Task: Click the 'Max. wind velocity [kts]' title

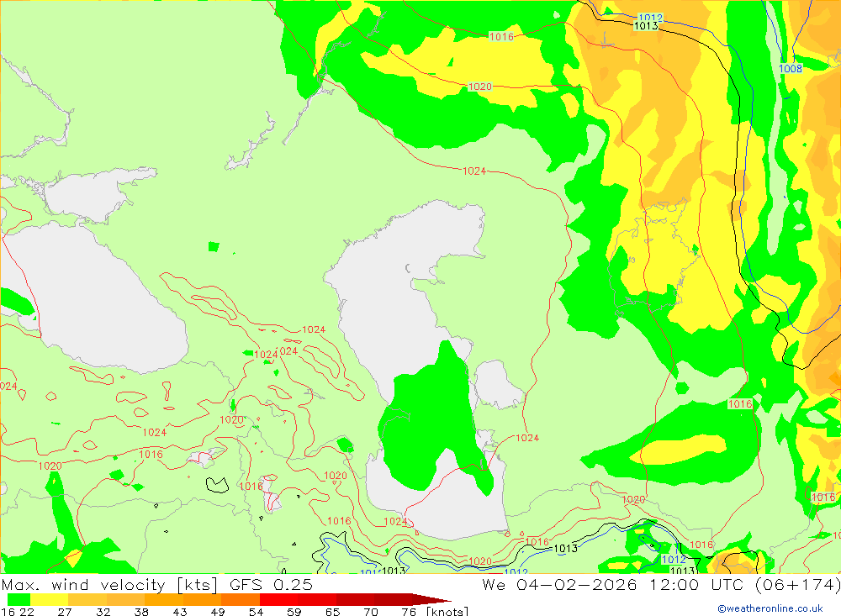Action: (x=109, y=585)
